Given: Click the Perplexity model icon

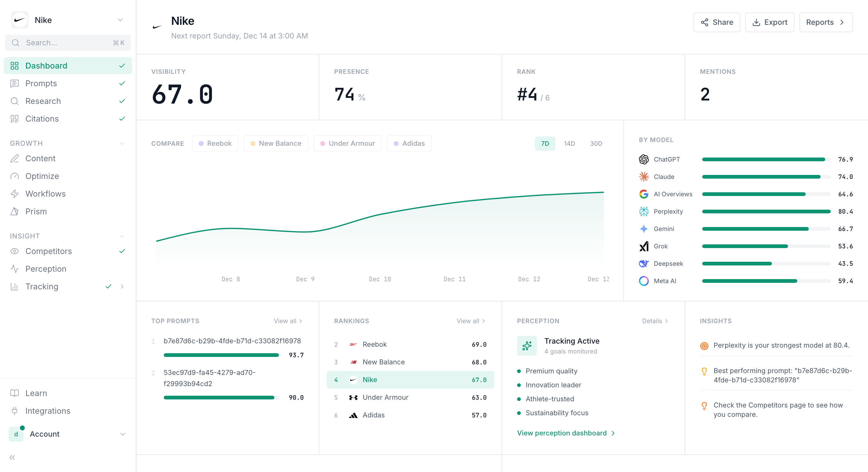Looking at the screenshot, I should 644,212.
